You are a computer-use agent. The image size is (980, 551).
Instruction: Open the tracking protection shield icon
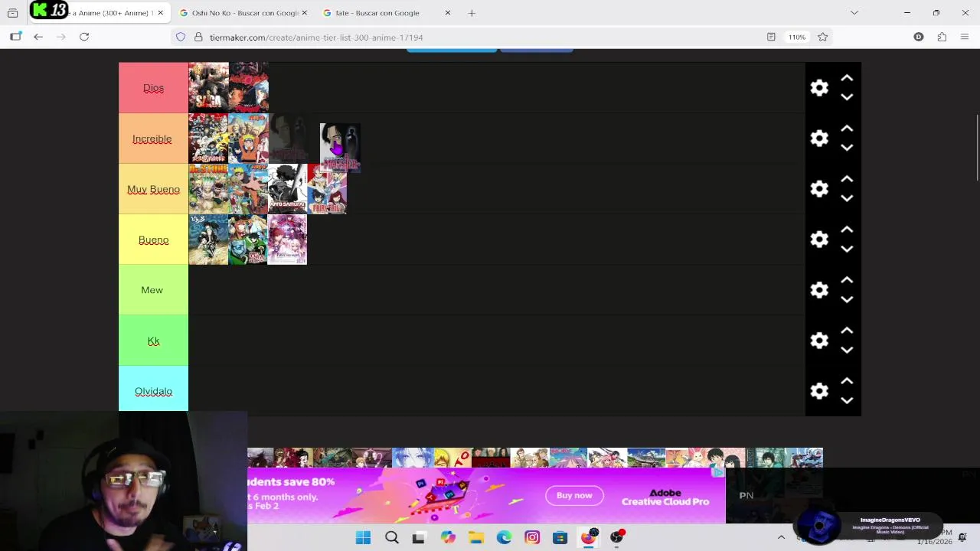point(181,37)
